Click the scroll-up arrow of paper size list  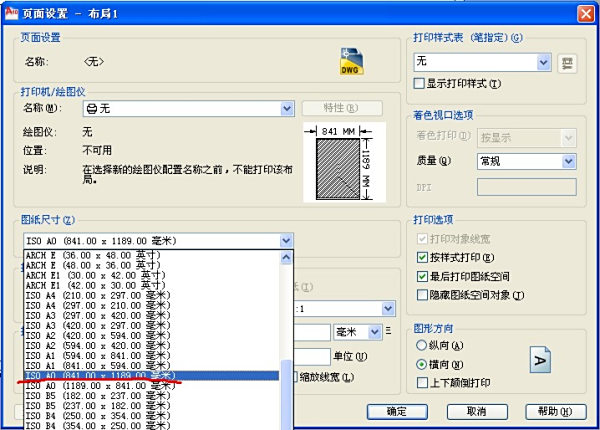click(286, 257)
